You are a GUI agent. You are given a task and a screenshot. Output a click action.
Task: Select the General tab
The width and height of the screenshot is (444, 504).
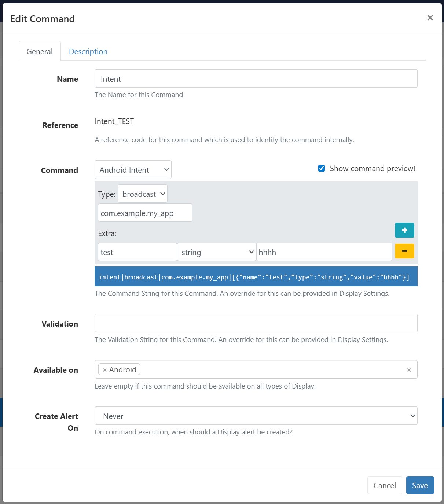click(x=40, y=52)
